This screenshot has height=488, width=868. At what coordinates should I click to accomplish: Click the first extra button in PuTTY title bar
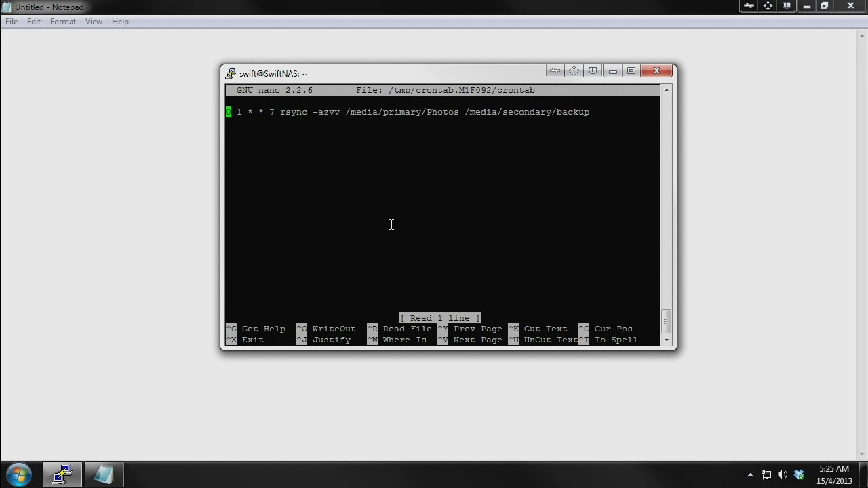pyautogui.click(x=555, y=70)
